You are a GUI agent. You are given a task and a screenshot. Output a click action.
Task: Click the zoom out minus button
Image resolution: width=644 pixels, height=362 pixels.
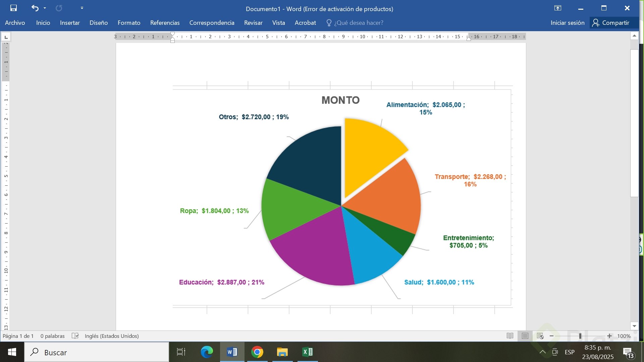pos(551,336)
